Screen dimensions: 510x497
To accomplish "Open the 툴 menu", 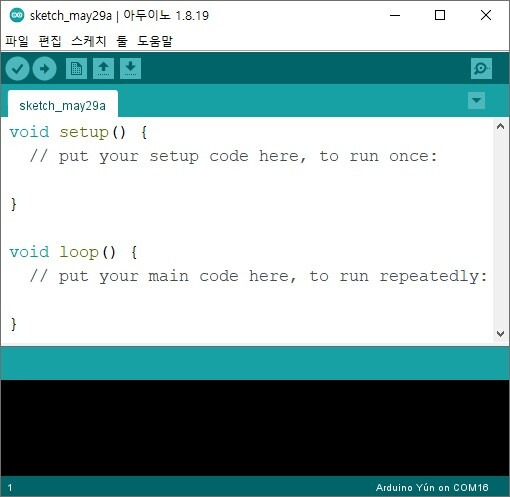I will click(122, 41).
